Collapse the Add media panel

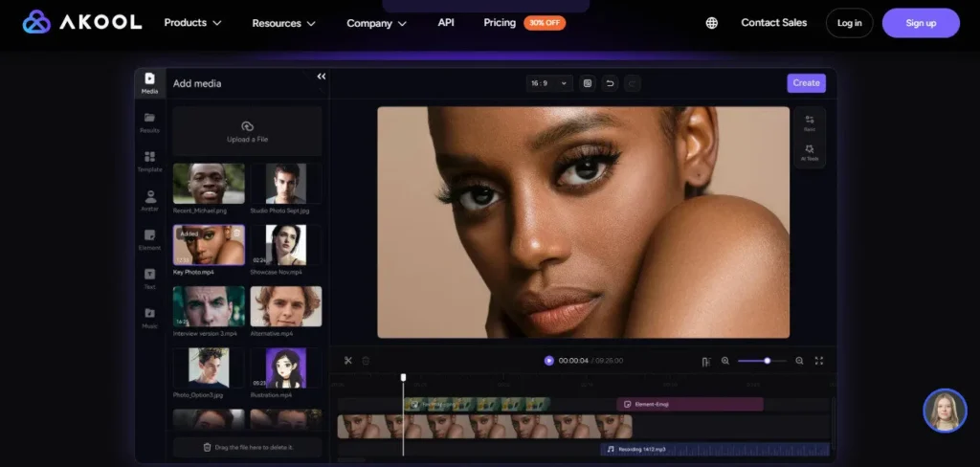click(x=321, y=77)
